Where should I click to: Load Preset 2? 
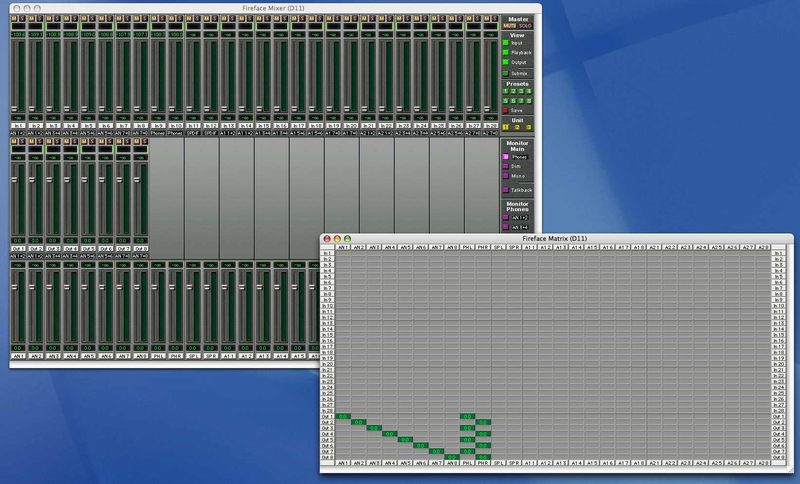(x=513, y=91)
